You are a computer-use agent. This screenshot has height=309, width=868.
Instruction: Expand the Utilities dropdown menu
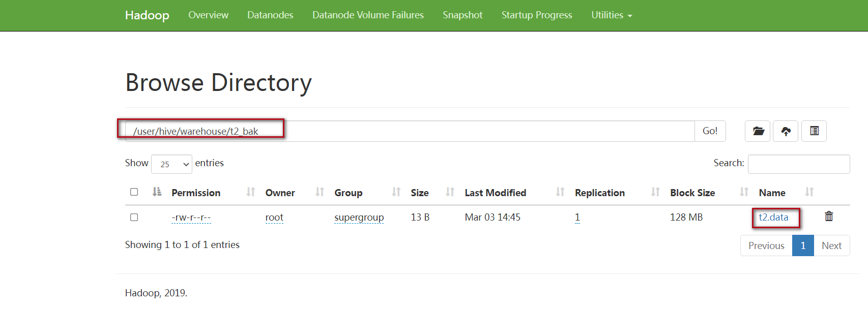(x=612, y=15)
